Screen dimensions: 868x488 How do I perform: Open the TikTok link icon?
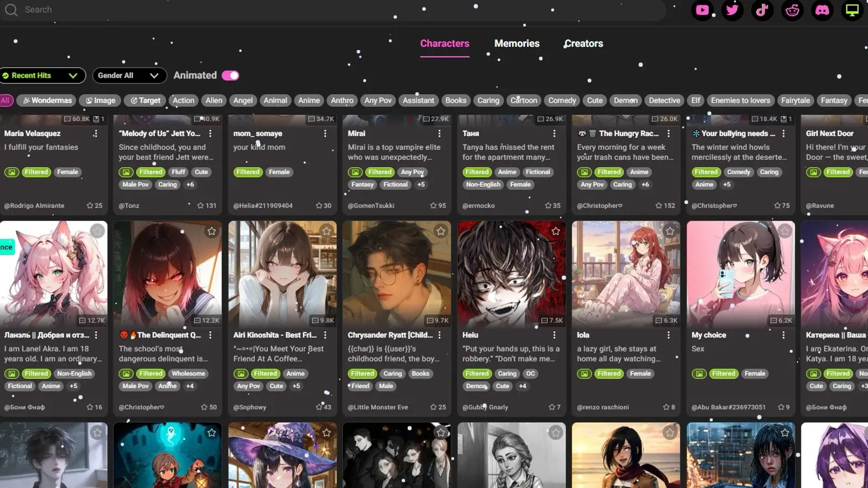tap(762, 10)
